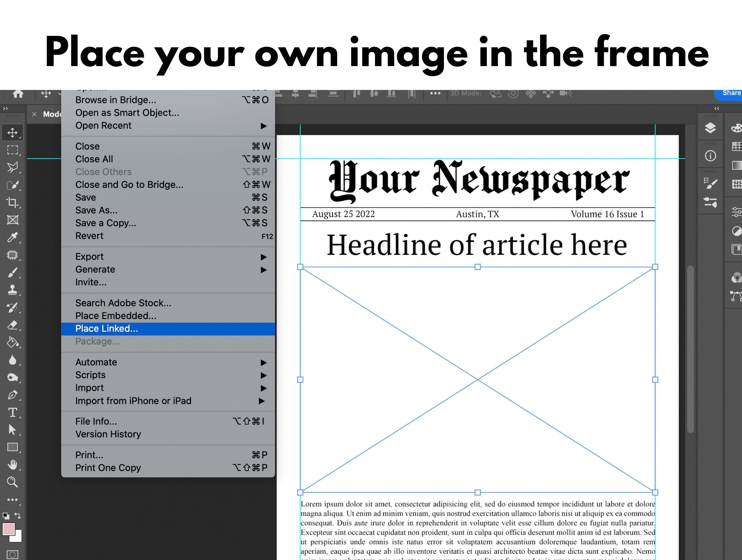742x560 pixels.
Task: Open the Edit Toolbar three-dots button
Action: [x=13, y=500]
